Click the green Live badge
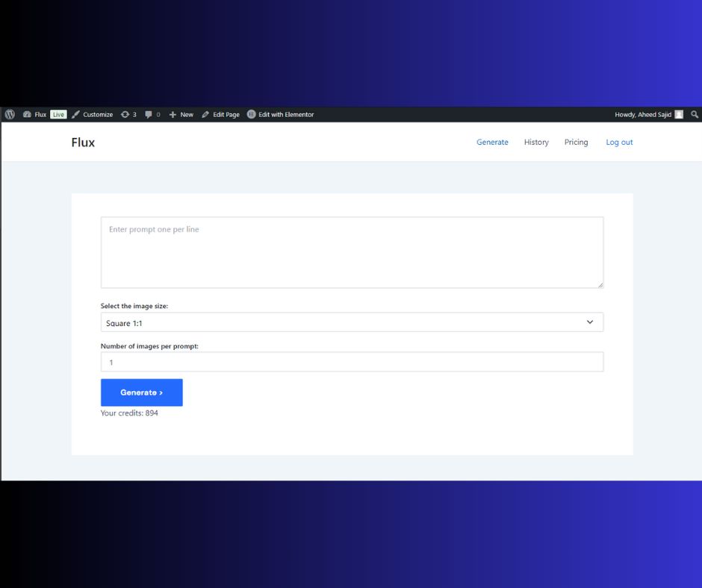The height and width of the screenshot is (588, 702). pyautogui.click(x=58, y=115)
